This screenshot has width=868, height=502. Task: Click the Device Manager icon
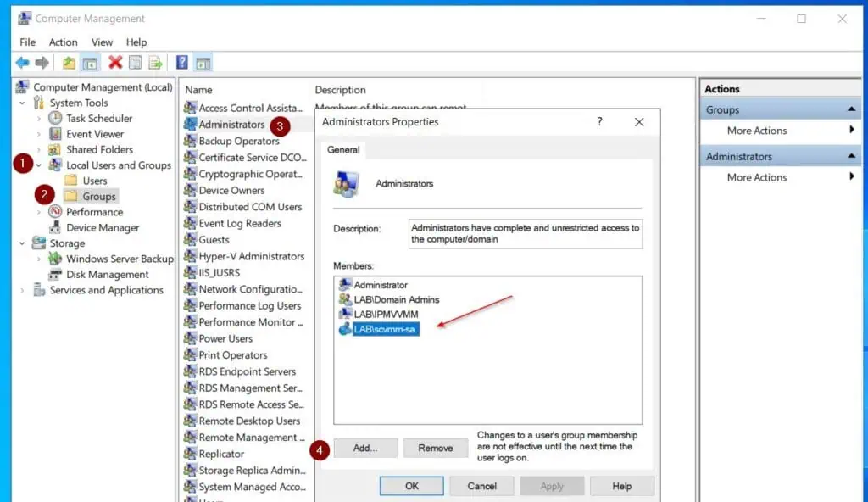tap(55, 227)
